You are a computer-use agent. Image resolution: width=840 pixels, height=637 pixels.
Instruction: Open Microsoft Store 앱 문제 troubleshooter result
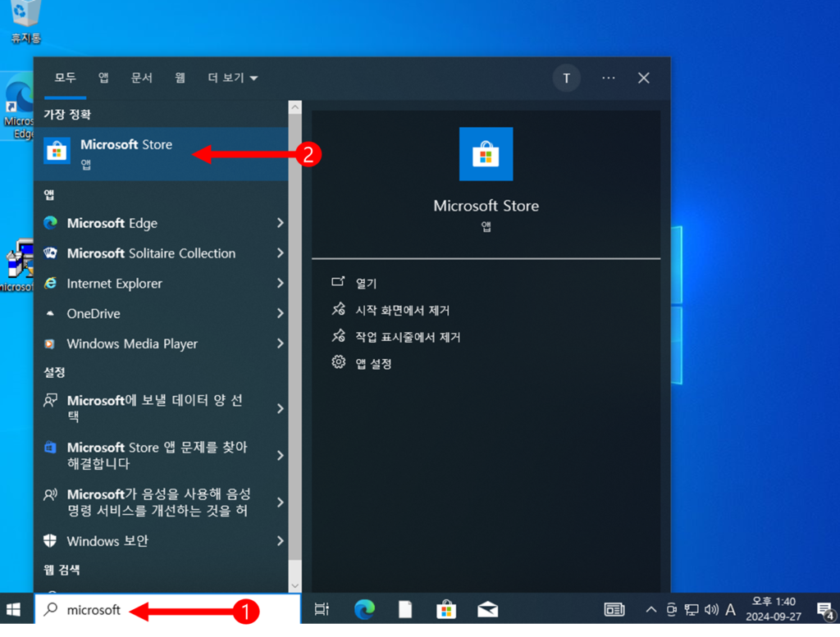pyautogui.click(x=154, y=455)
